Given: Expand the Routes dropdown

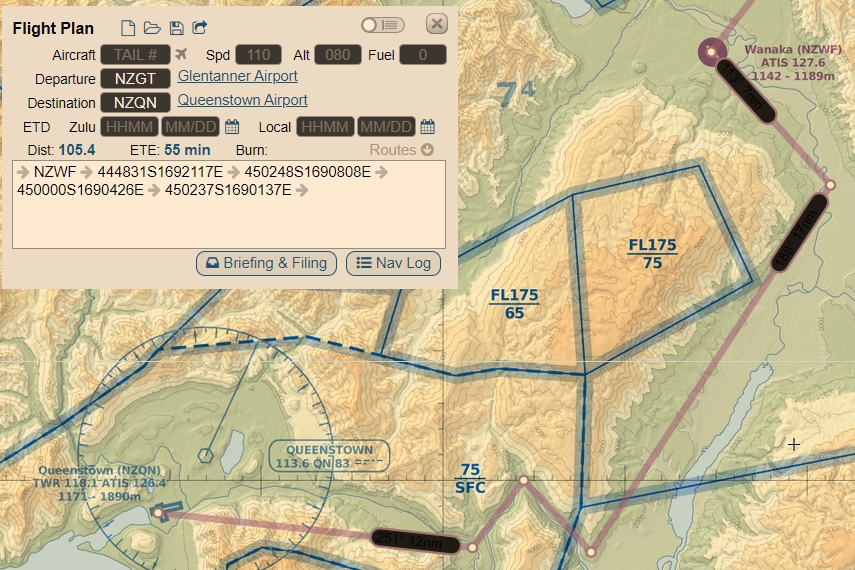Looking at the screenshot, I should pos(402,150).
